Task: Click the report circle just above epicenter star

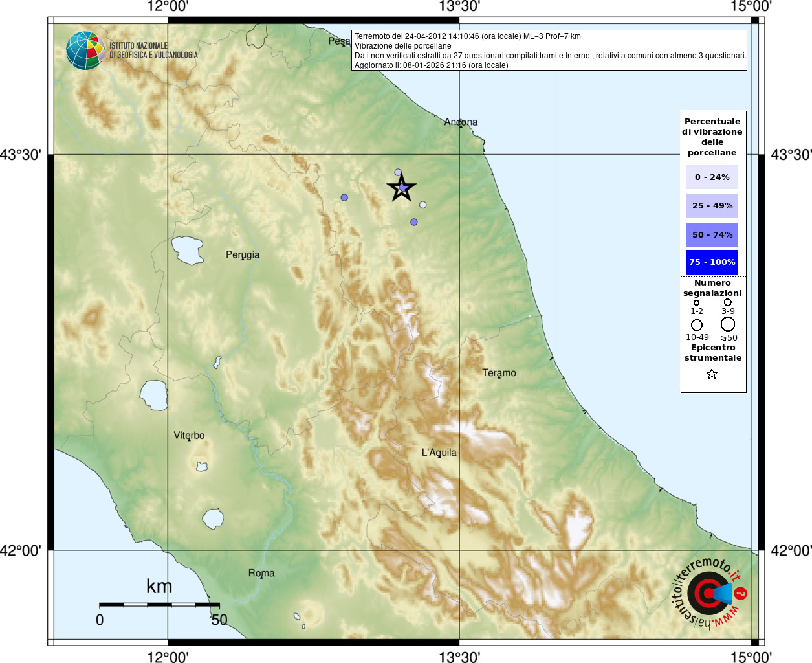Action: [x=398, y=172]
